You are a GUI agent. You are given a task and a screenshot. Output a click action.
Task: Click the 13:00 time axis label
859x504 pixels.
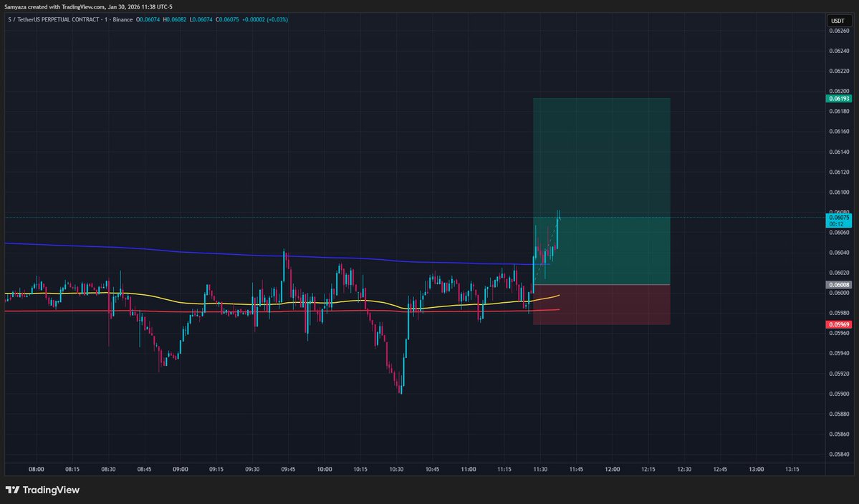756,470
